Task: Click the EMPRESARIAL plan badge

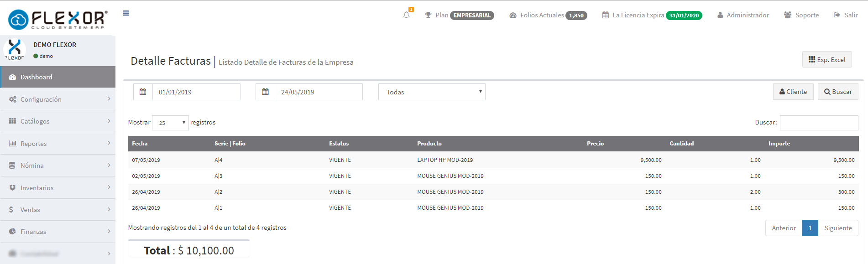Action: [x=472, y=16]
